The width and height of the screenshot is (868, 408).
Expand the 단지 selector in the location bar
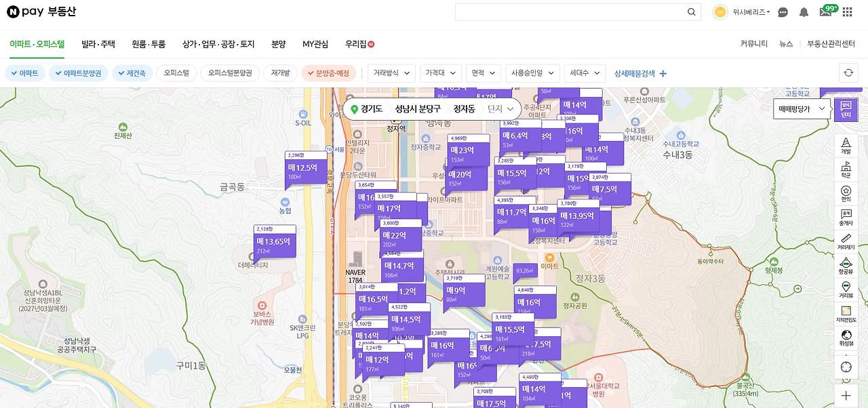(x=501, y=108)
